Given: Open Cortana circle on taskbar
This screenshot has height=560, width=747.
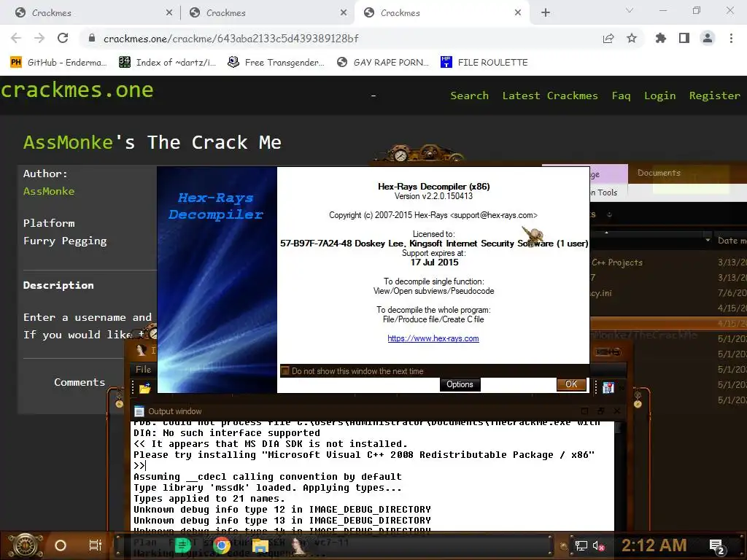Looking at the screenshot, I should click(x=61, y=545).
